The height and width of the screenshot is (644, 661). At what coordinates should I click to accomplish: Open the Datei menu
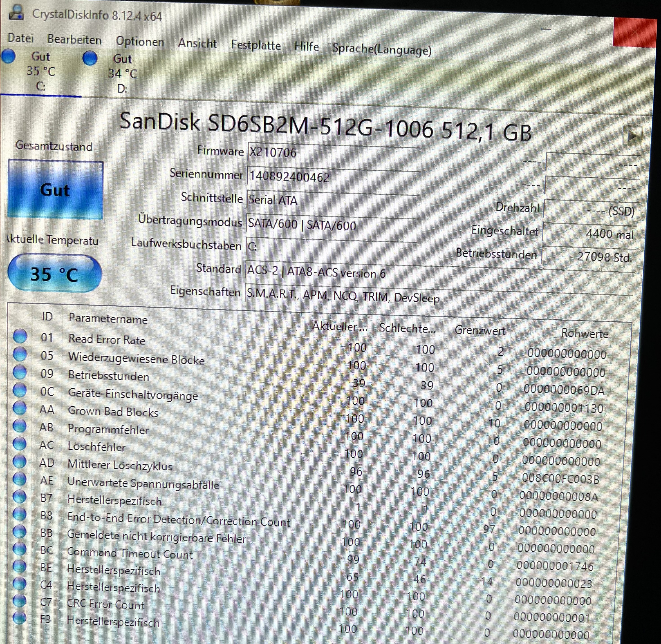tap(20, 38)
